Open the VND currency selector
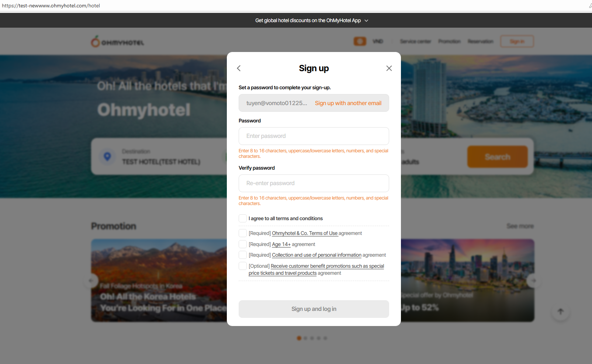The width and height of the screenshot is (592, 364). 378,41
